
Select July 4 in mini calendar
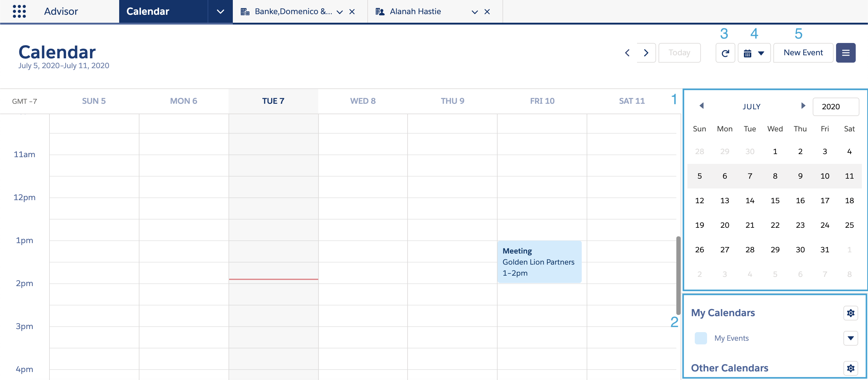pos(849,152)
